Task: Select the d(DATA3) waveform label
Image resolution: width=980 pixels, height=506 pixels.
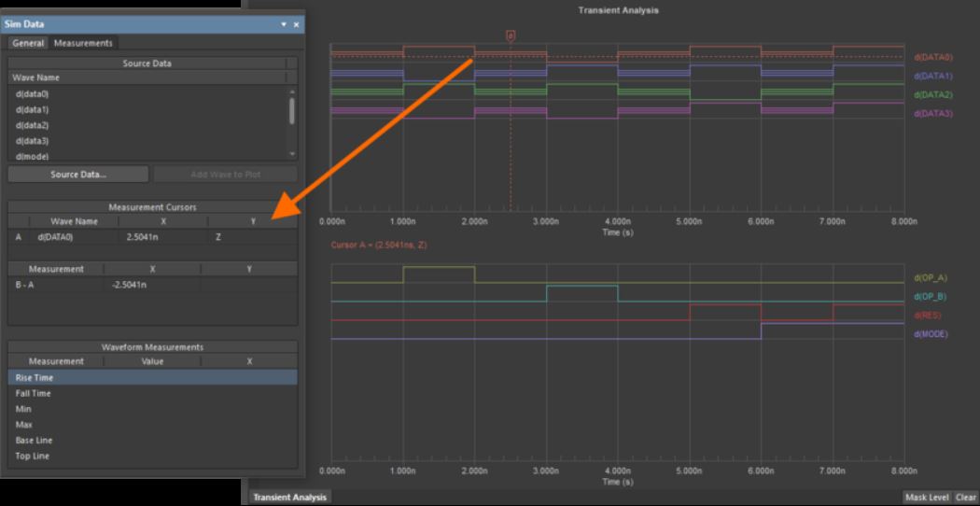Action: (933, 114)
